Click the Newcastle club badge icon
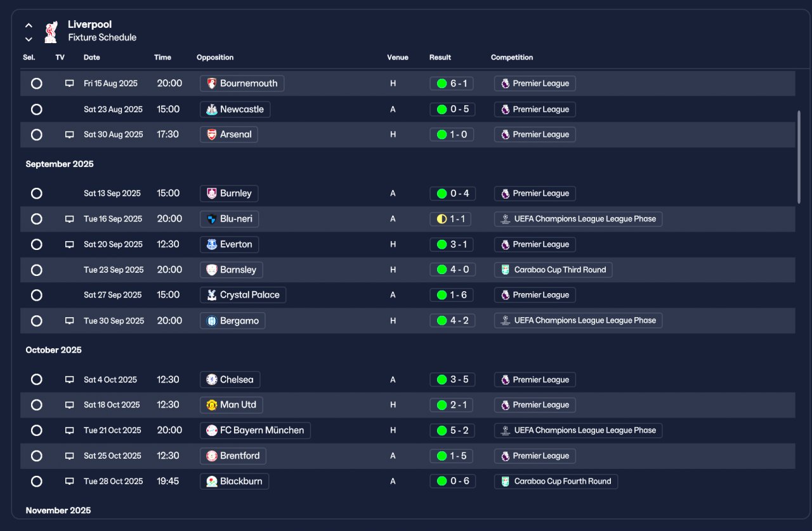This screenshot has height=531, width=812. click(x=212, y=110)
